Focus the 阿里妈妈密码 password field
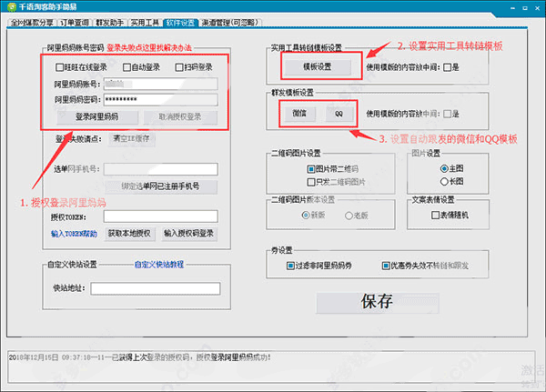 (x=161, y=99)
